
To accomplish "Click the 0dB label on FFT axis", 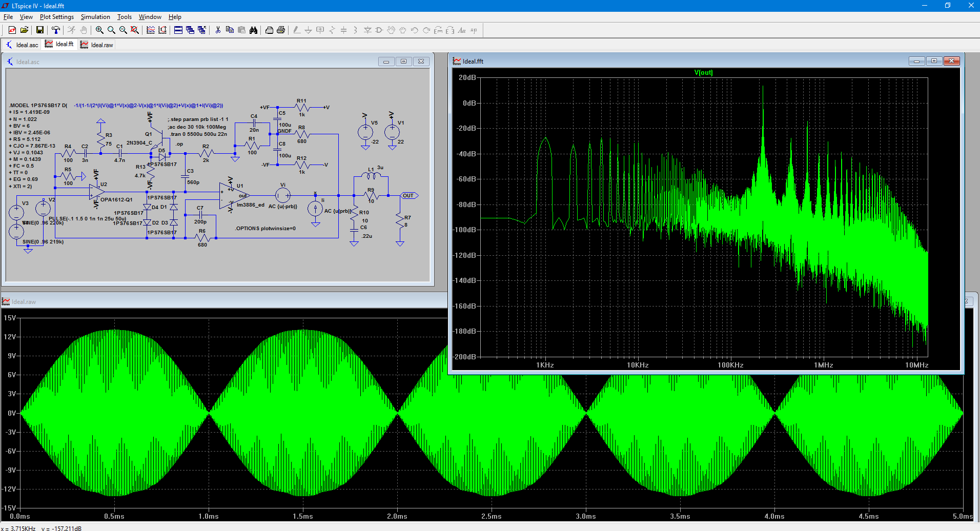I will (469, 103).
